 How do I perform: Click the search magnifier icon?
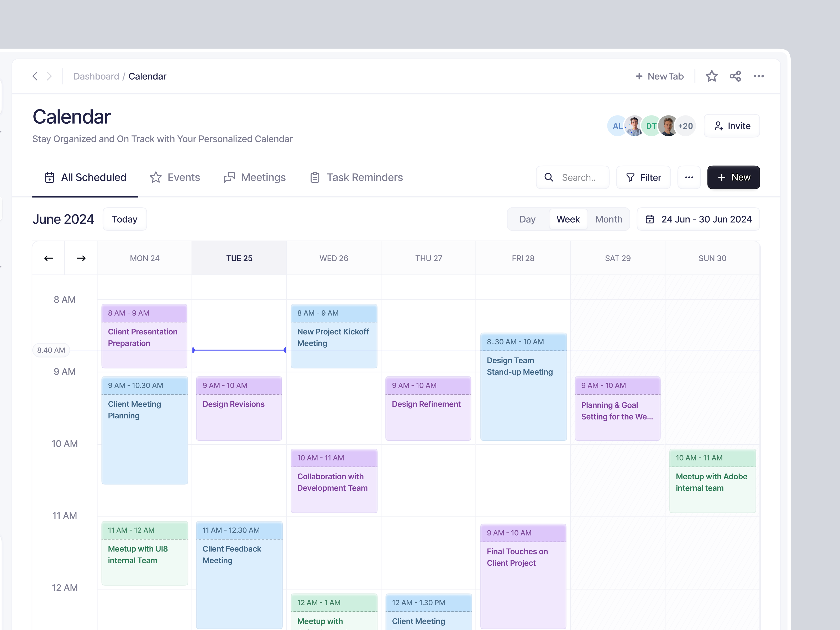tap(549, 177)
